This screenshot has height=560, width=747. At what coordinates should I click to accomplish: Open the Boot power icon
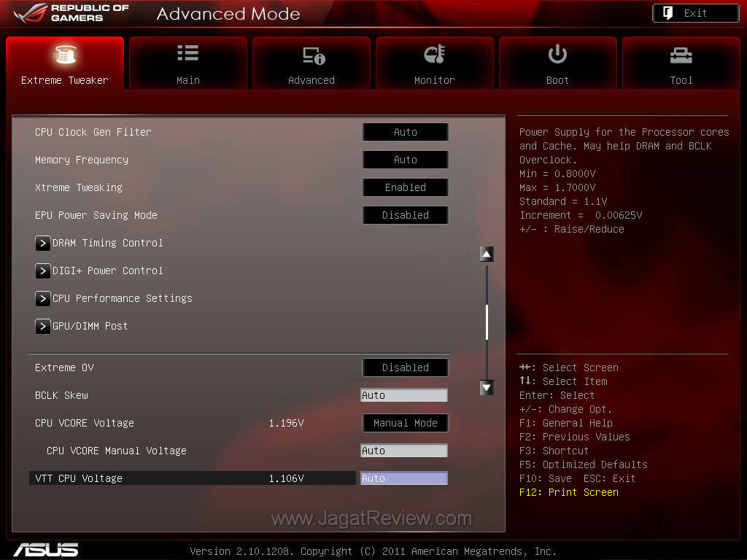(557, 55)
